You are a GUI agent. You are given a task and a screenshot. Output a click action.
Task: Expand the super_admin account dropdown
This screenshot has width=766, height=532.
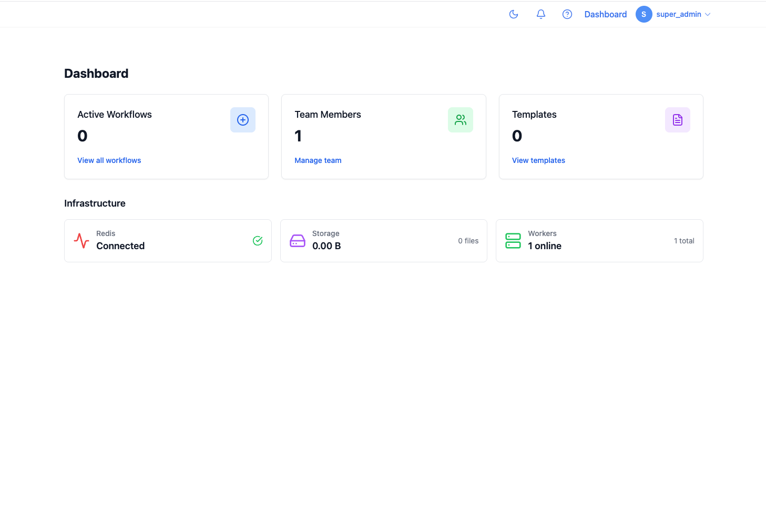(678, 14)
